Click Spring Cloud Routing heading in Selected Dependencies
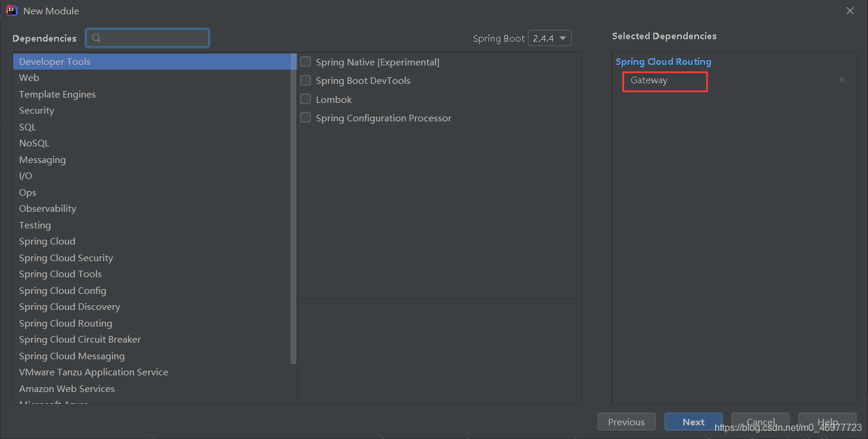Screen dimensions: 868x439 point(663,61)
